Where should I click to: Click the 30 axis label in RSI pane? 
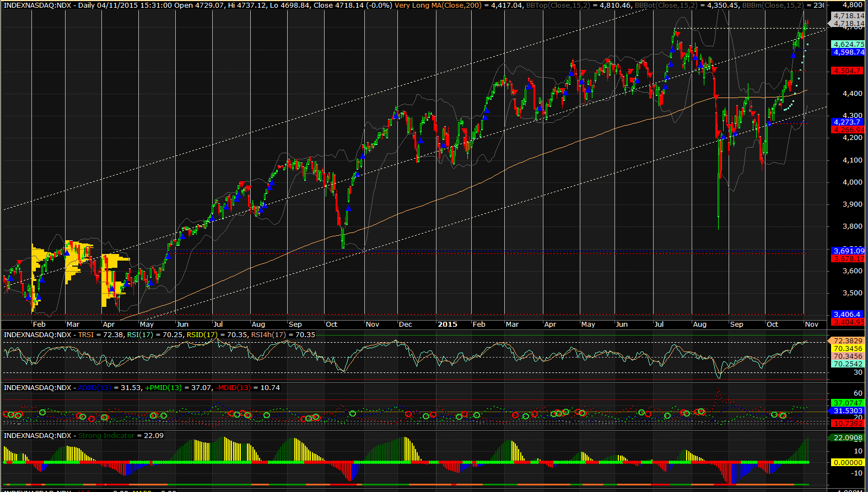pos(858,372)
